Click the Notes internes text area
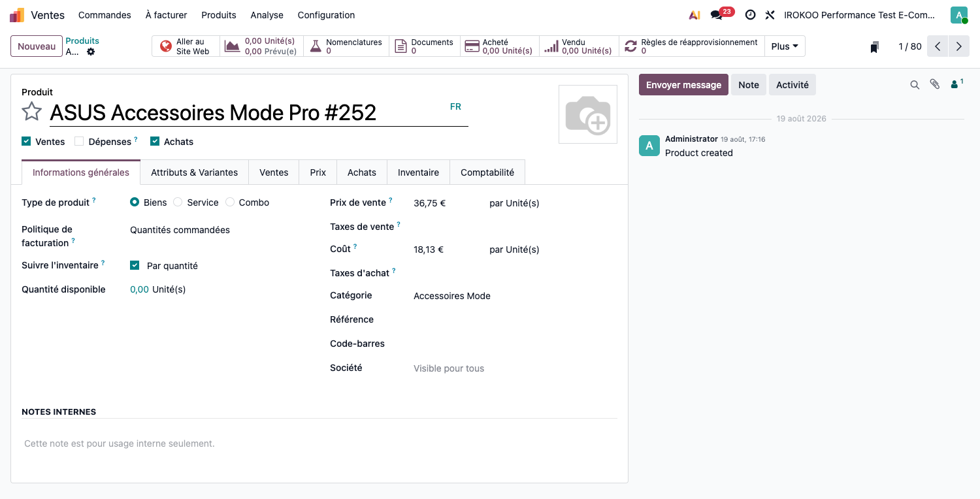The image size is (980, 499). (319, 443)
